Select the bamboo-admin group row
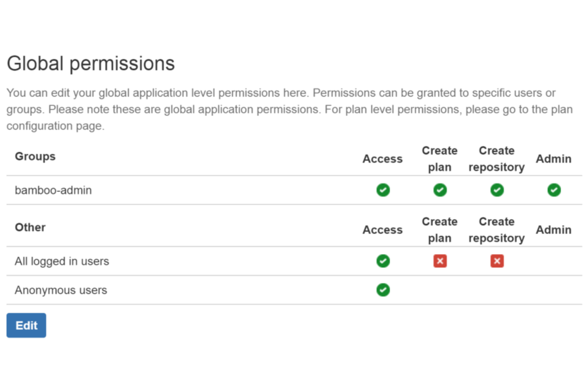The height and width of the screenshot is (392, 588). click(x=53, y=190)
